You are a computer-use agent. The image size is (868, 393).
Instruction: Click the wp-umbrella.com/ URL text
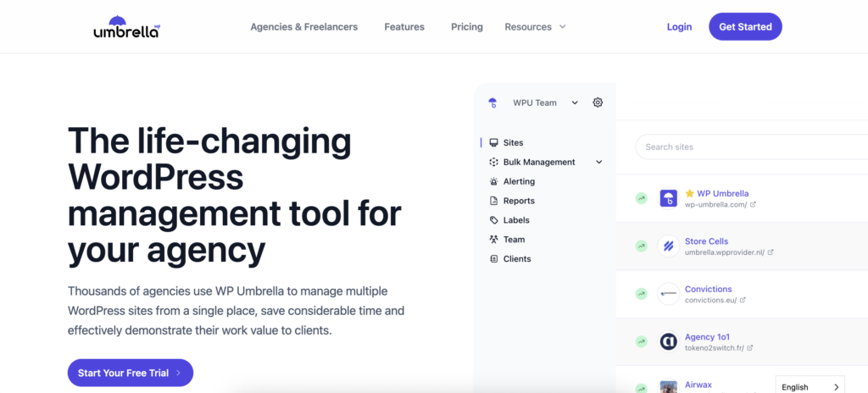coord(715,204)
